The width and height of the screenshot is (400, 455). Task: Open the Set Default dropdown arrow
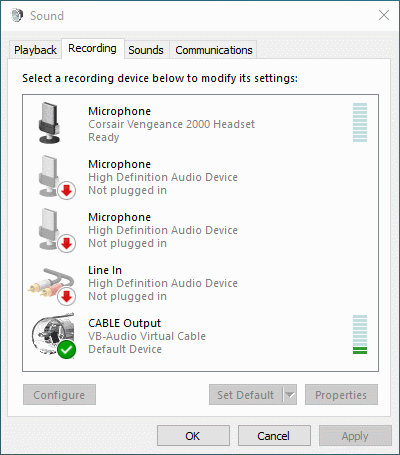(x=290, y=395)
